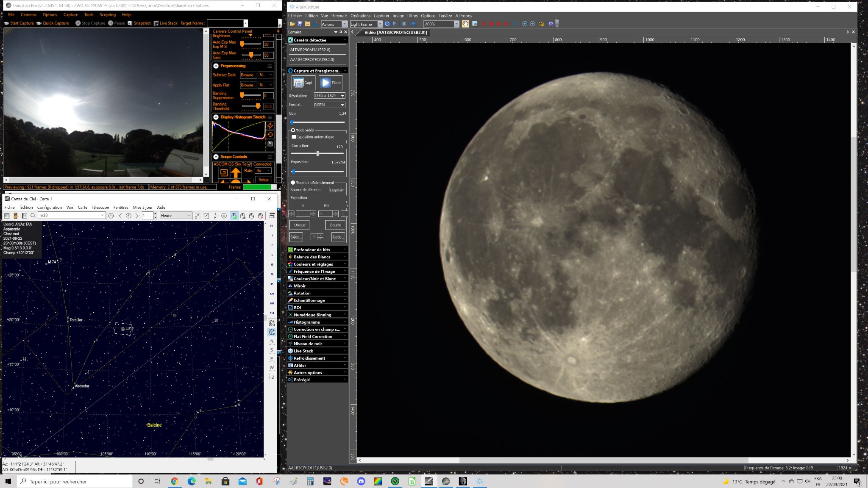Viewport: 868px width, 488px height.
Task: Open the Light Frame dropdown
Action: tap(366, 24)
